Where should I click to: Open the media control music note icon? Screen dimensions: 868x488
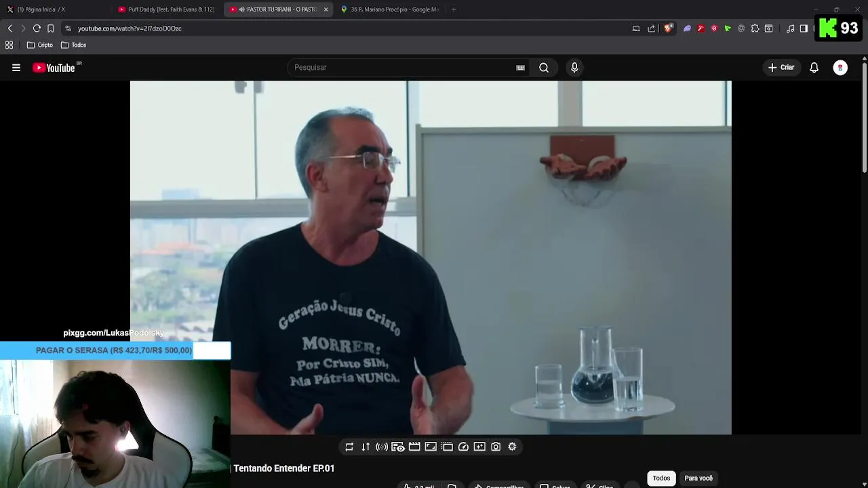790,28
